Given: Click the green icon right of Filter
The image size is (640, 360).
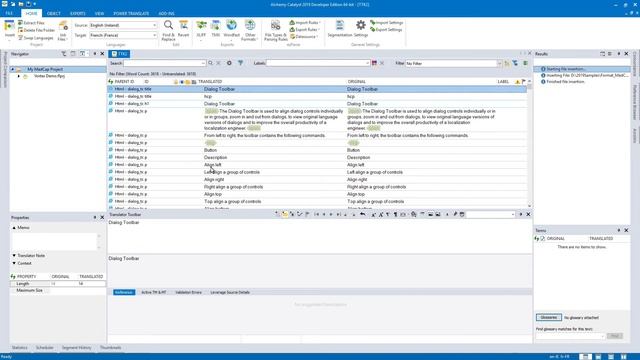Looking at the screenshot, I should click(x=526, y=63).
